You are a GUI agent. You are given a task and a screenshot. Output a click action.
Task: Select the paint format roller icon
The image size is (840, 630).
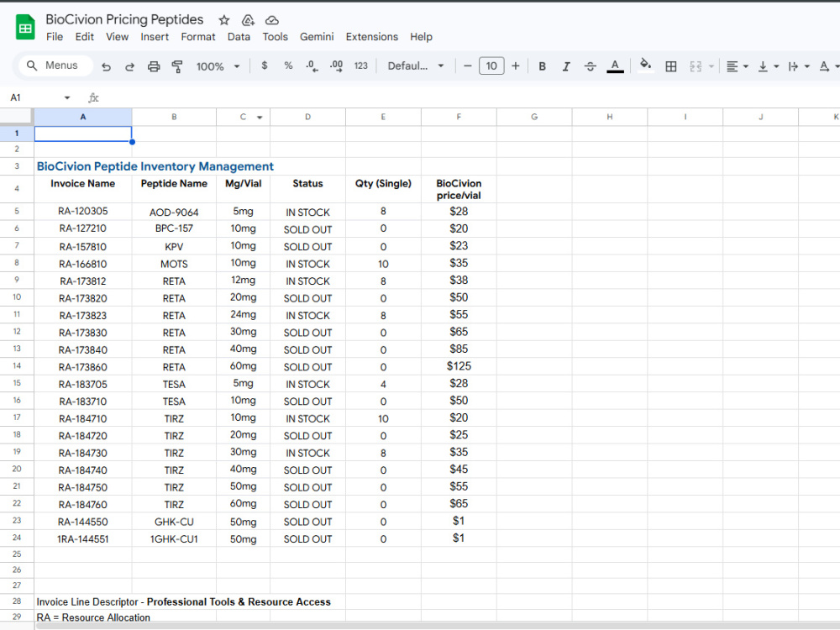coord(177,66)
